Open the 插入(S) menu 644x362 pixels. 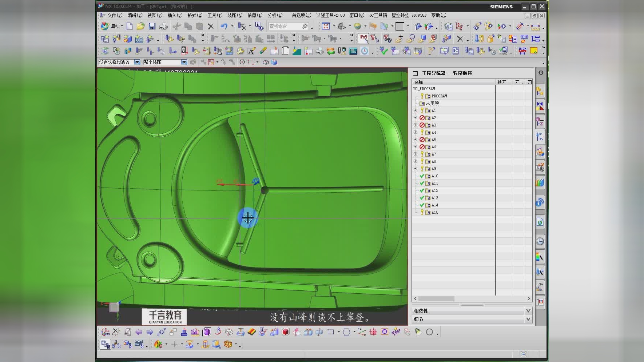[x=175, y=15]
